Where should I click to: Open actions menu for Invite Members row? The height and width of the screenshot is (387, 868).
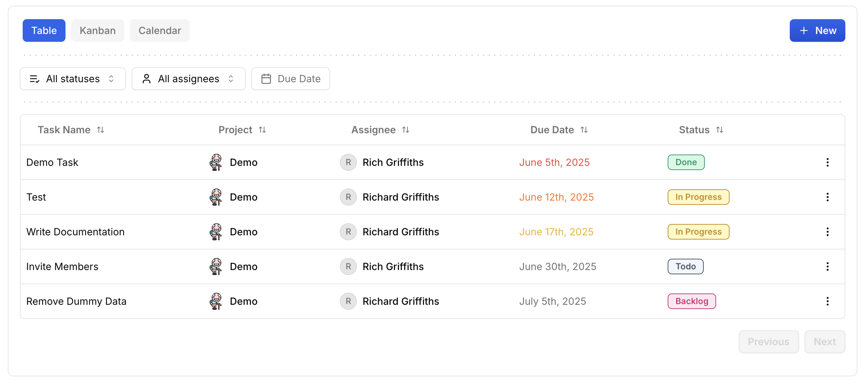coord(827,267)
